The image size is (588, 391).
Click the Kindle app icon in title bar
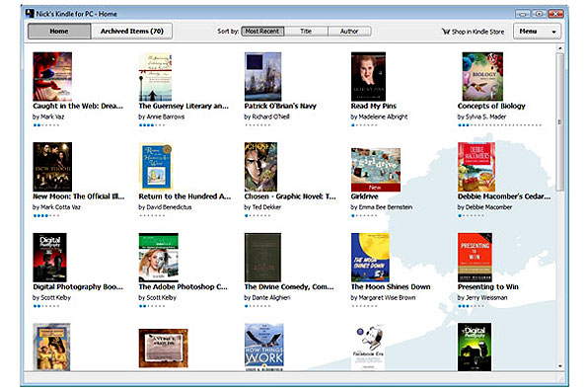click(30, 14)
